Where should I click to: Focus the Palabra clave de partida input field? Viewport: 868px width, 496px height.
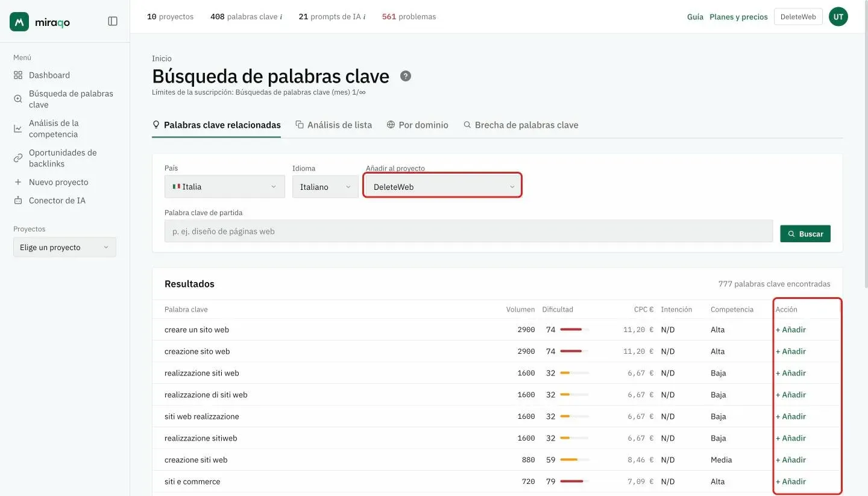pos(468,231)
